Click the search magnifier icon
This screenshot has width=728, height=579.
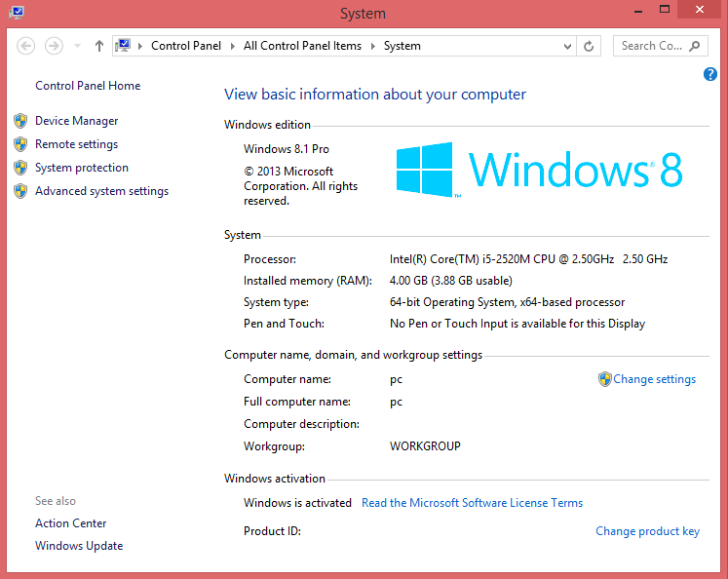(x=695, y=46)
